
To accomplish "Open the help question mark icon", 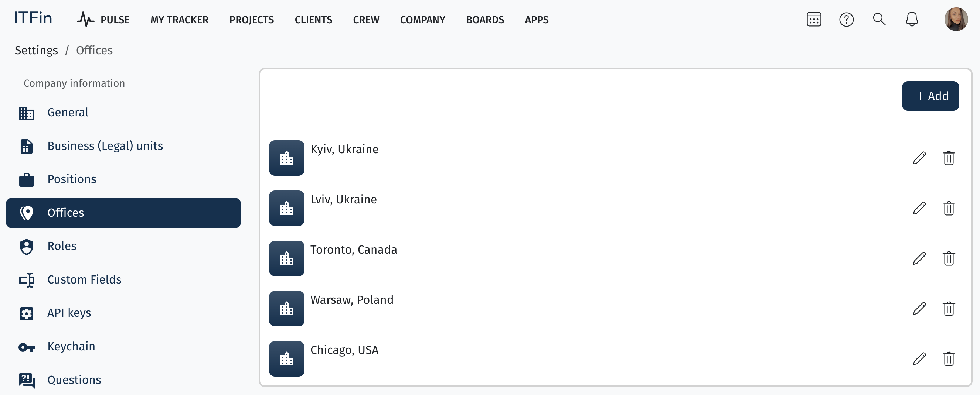I will coord(846,20).
